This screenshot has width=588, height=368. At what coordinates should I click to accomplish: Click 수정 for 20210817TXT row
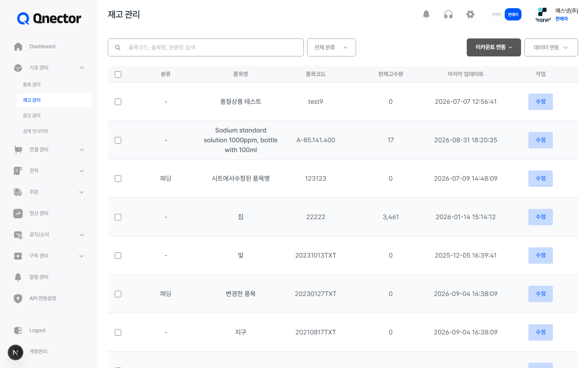tap(541, 332)
